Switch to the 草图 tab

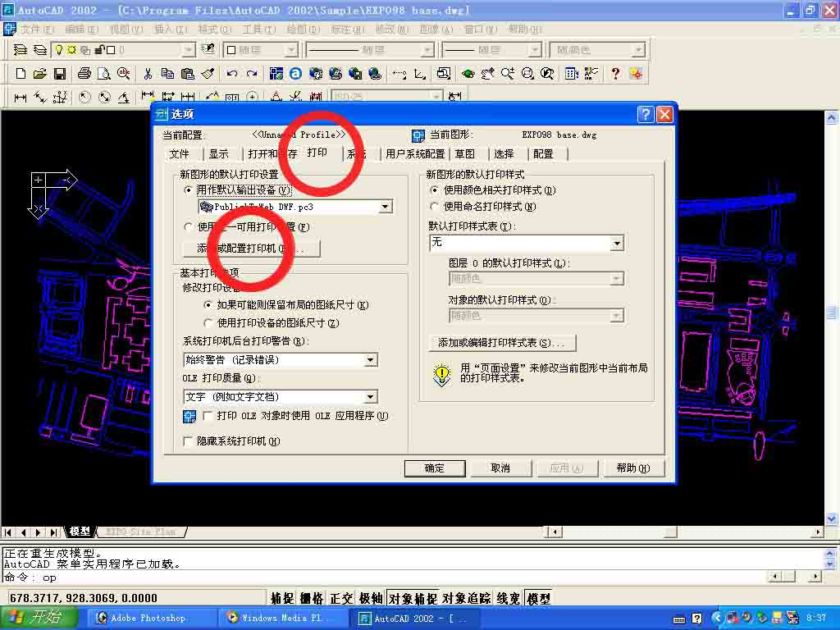click(465, 153)
